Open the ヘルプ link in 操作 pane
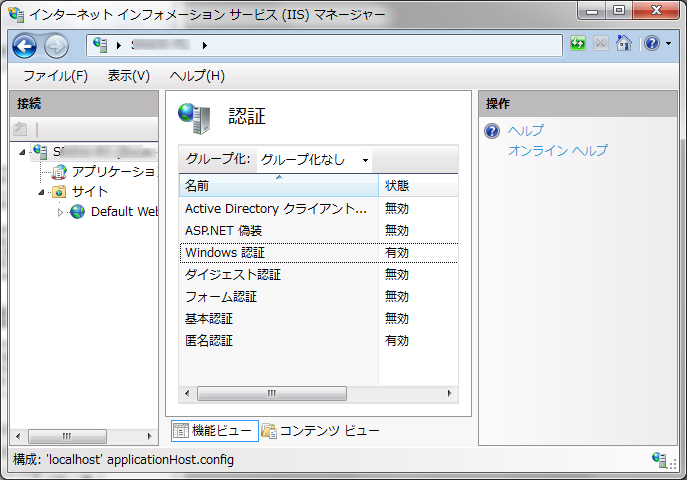Viewport: 687px width, 480px height. pos(526,131)
